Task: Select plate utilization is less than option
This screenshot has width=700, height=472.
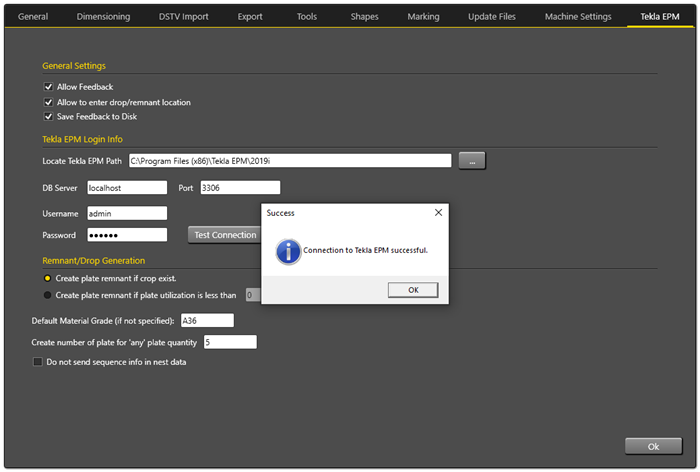Action: [47, 295]
